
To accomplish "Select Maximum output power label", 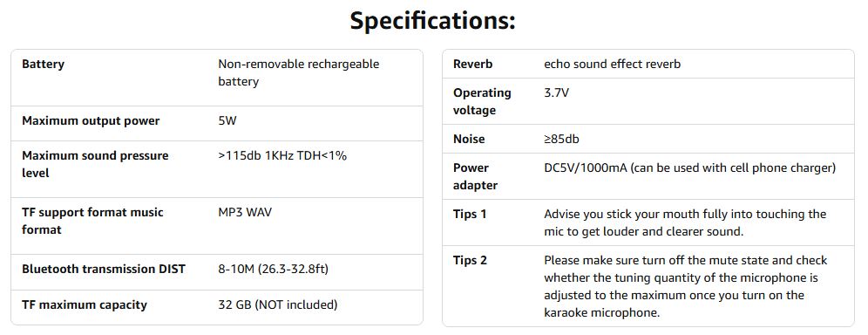I will (91, 121).
